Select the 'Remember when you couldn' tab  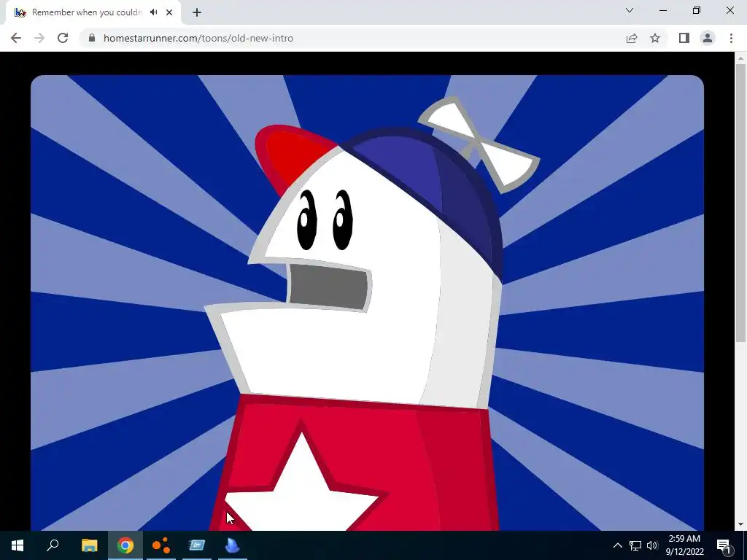(x=93, y=12)
